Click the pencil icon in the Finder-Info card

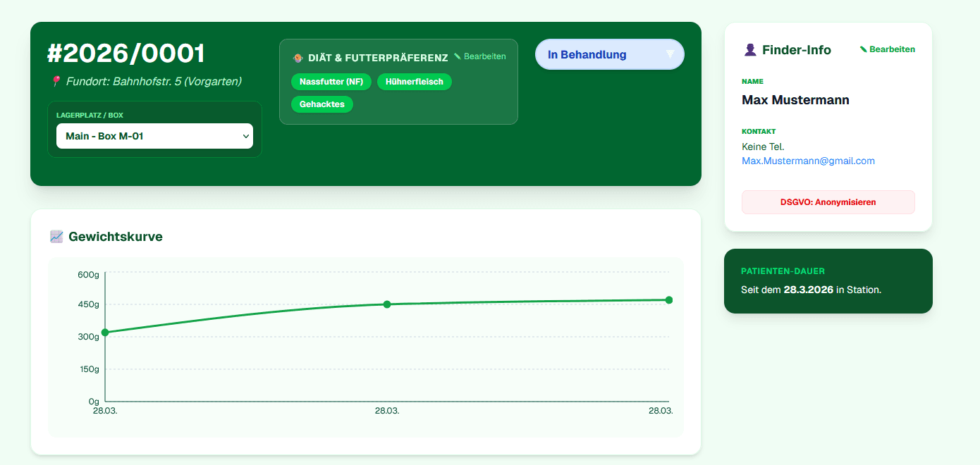point(864,49)
